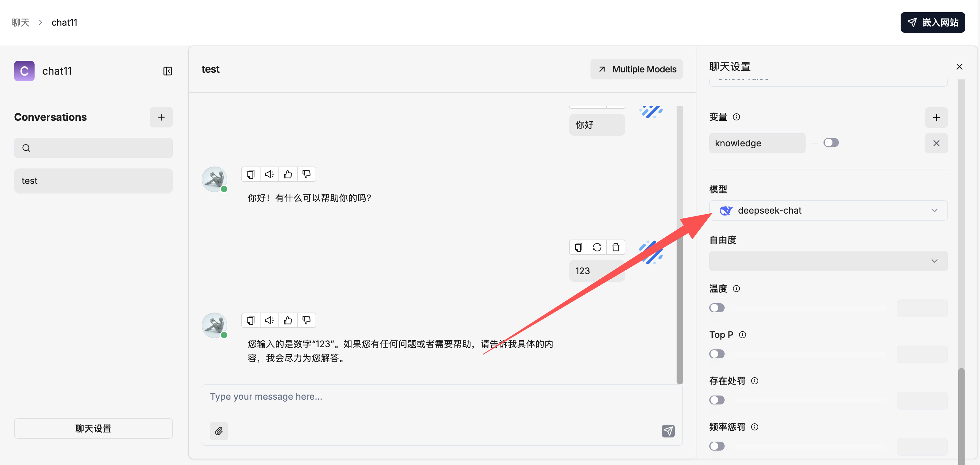The height and width of the screenshot is (465, 980).
Task: Expand the 自由度 dropdown
Action: click(x=828, y=261)
